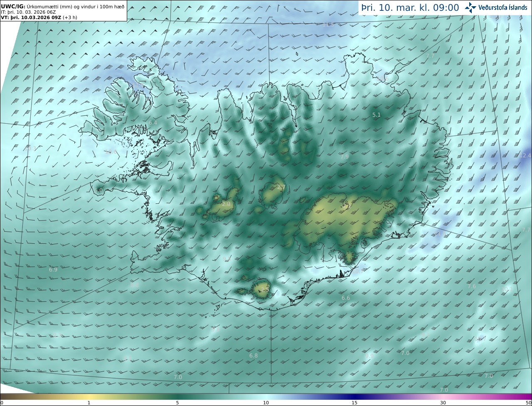
Task: Click the 5 tick on the color scale
Action: (x=177, y=403)
